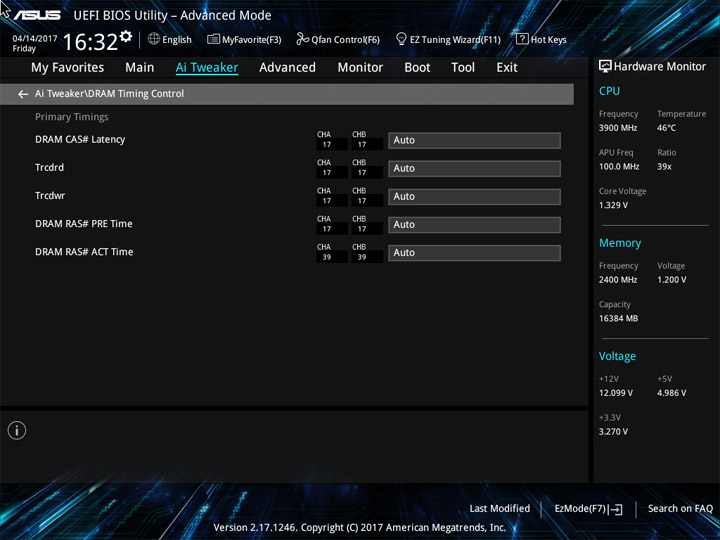Click EZ Tuning Wizard(F11) label
720x540 pixels.
[455, 39]
